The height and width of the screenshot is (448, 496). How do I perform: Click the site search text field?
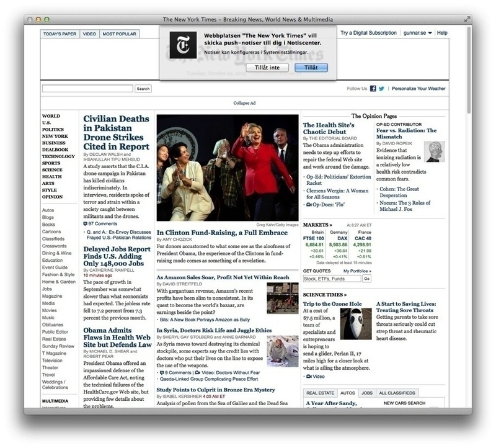(x=87, y=89)
